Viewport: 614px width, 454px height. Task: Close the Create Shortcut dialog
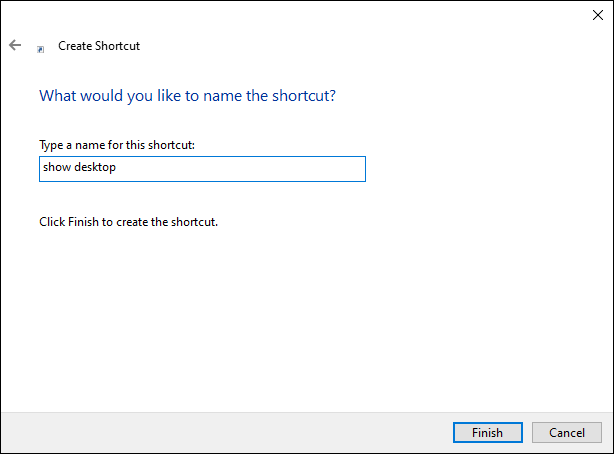pyautogui.click(x=597, y=15)
